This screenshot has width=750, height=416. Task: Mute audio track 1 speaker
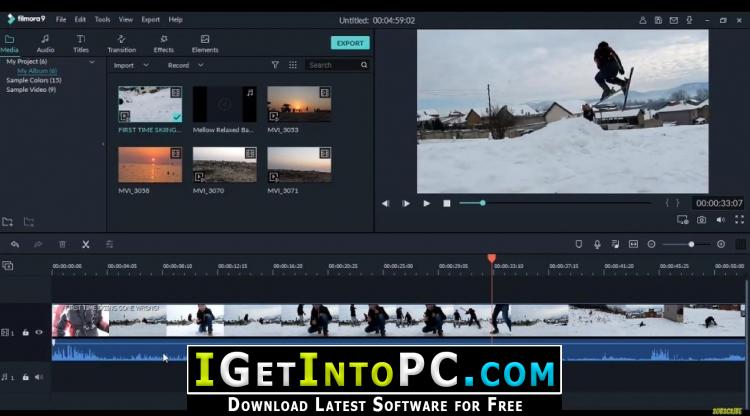pos(39,377)
